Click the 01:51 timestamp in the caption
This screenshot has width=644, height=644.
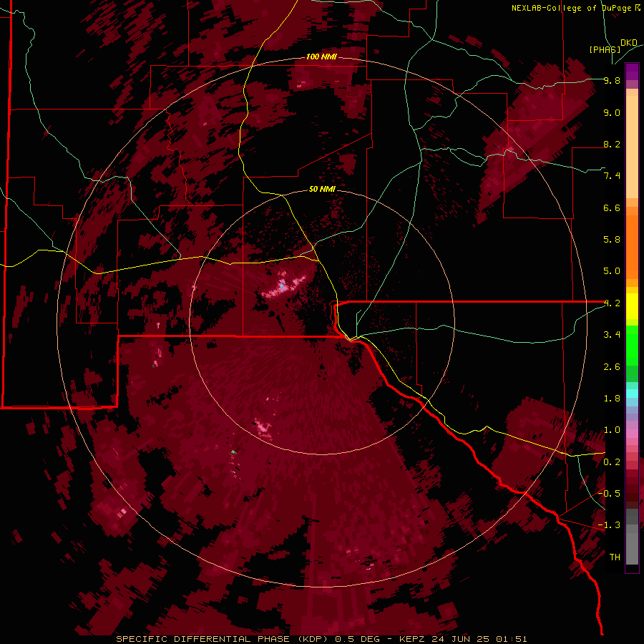[x=512, y=639]
